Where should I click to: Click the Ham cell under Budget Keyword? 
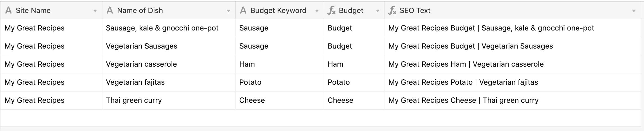pos(280,64)
